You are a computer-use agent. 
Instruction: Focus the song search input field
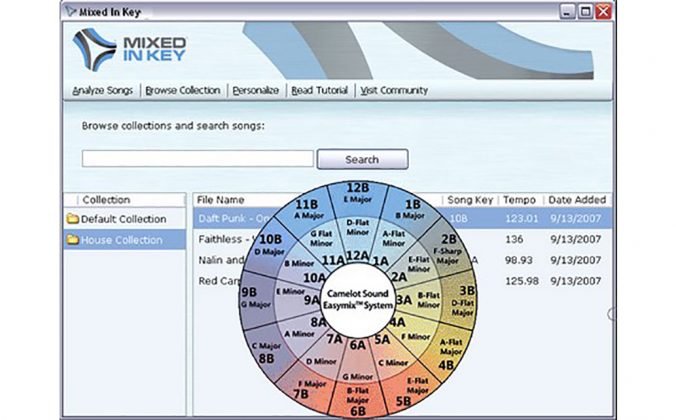(197, 159)
